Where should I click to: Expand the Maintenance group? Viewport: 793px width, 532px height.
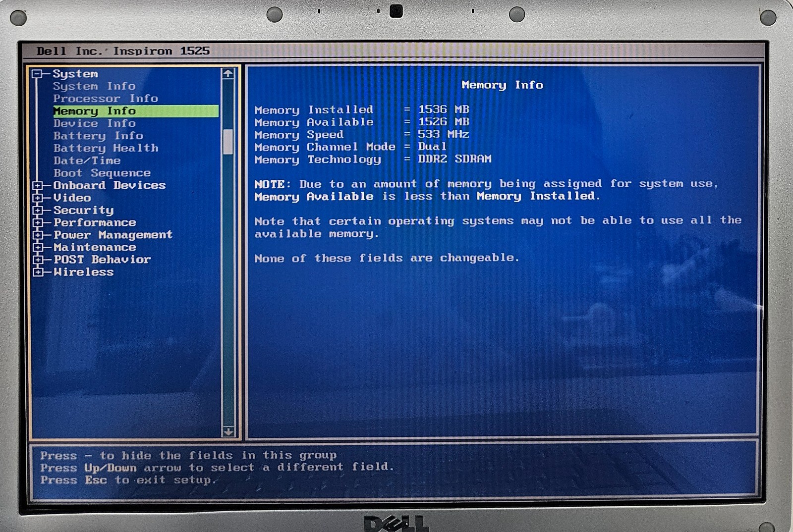[38, 248]
